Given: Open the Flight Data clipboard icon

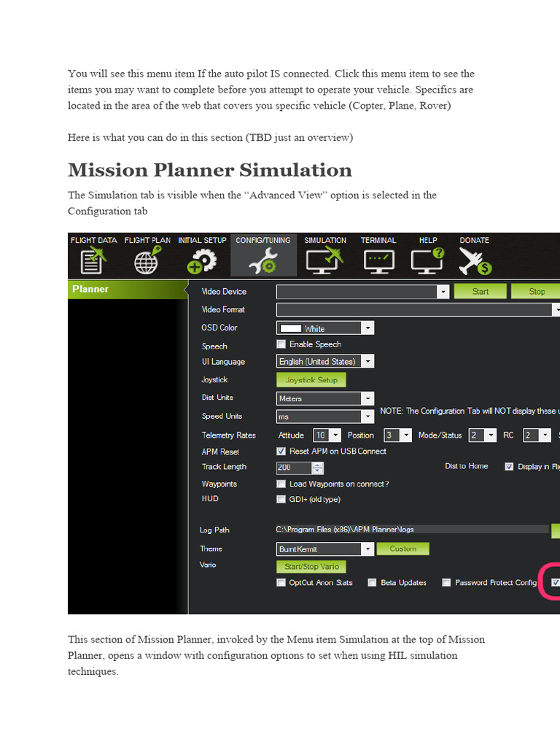Looking at the screenshot, I should pyautogui.click(x=93, y=261).
